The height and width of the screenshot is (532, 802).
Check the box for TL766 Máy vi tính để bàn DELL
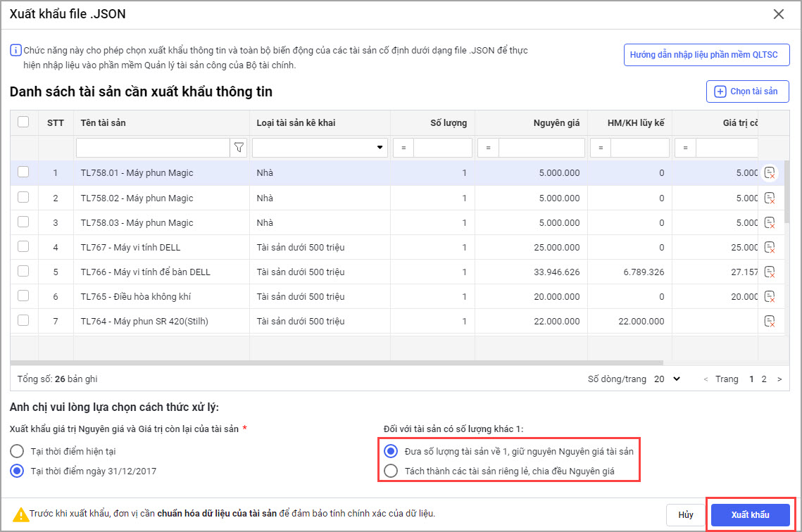[x=23, y=271]
